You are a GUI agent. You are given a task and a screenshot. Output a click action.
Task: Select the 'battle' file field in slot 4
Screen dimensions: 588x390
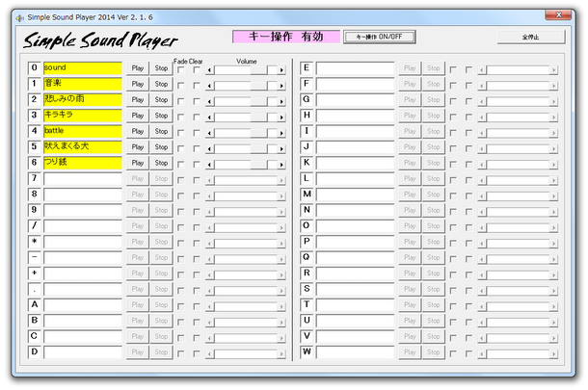pyautogui.click(x=83, y=132)
